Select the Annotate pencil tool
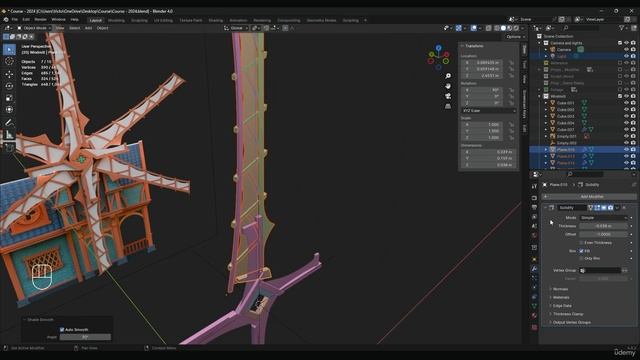Screen dimensions: 640x360 coord(9,122)
